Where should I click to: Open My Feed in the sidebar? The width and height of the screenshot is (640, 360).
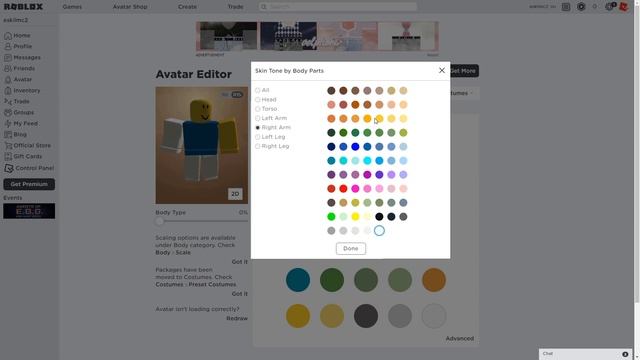(21, 123)
